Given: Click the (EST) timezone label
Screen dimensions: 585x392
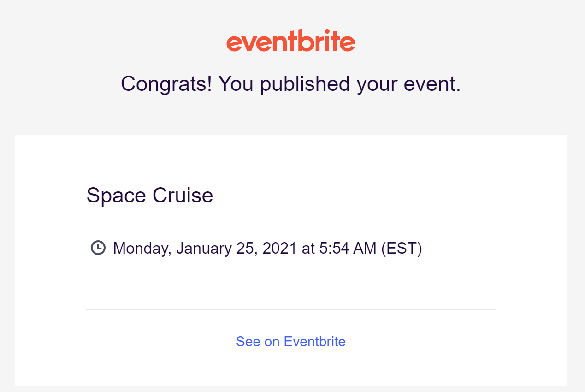Looking at the screenshot, I should 401,248.
